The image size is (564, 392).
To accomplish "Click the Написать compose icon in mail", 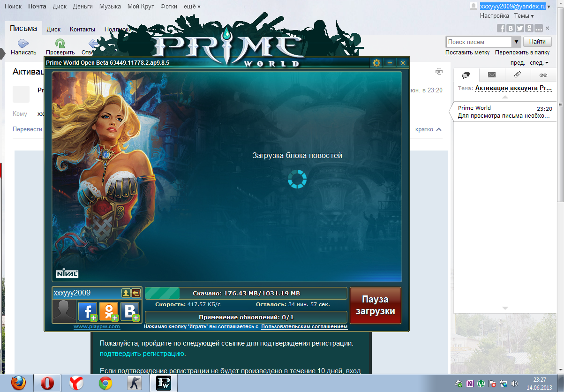I will click(x=23, y=44).
